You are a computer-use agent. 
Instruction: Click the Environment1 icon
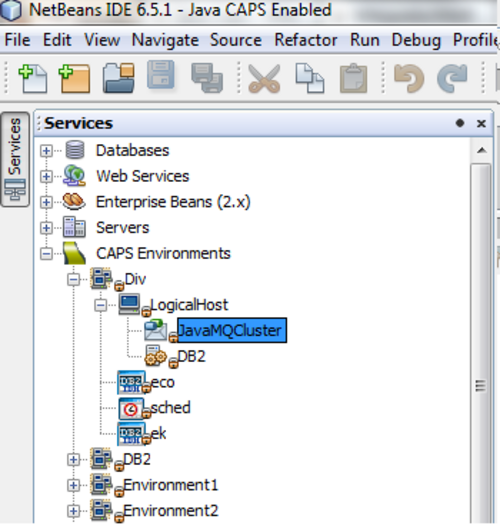102,485
